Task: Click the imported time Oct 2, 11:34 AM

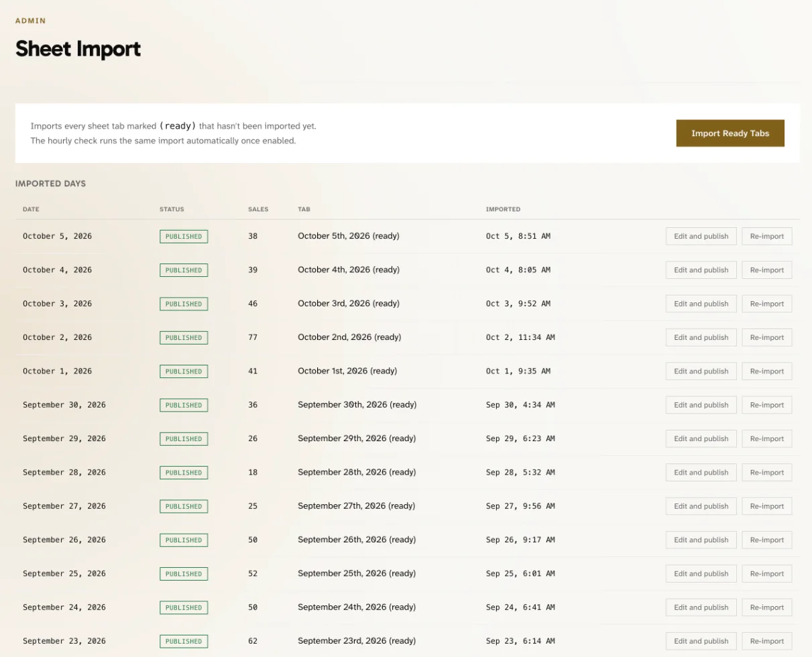Action: click(520, 337)
